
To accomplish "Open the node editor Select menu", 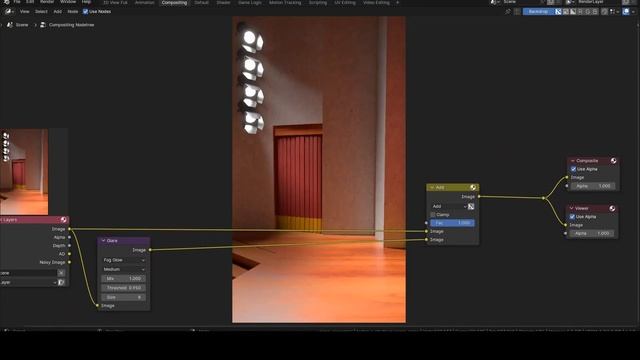I will point(41,11).
